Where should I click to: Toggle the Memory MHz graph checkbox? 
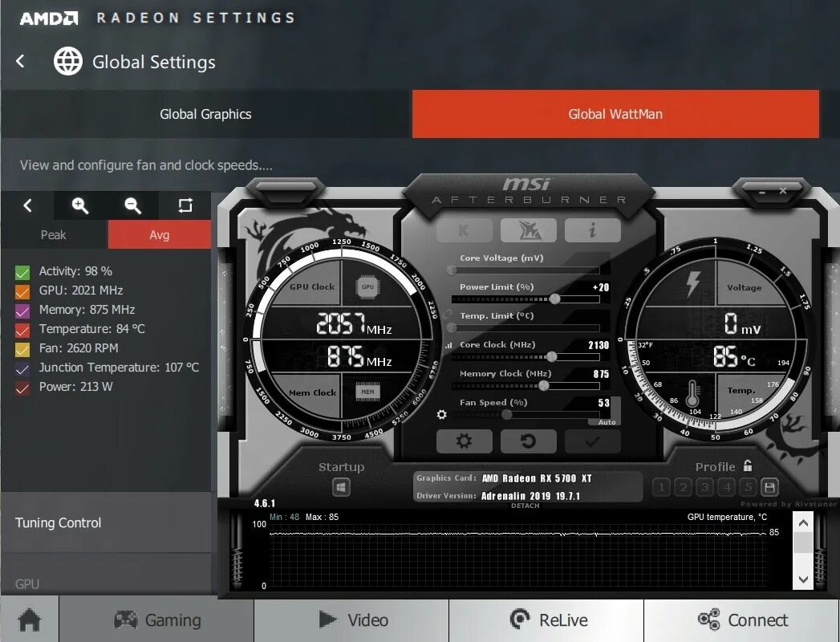point(22,311)
